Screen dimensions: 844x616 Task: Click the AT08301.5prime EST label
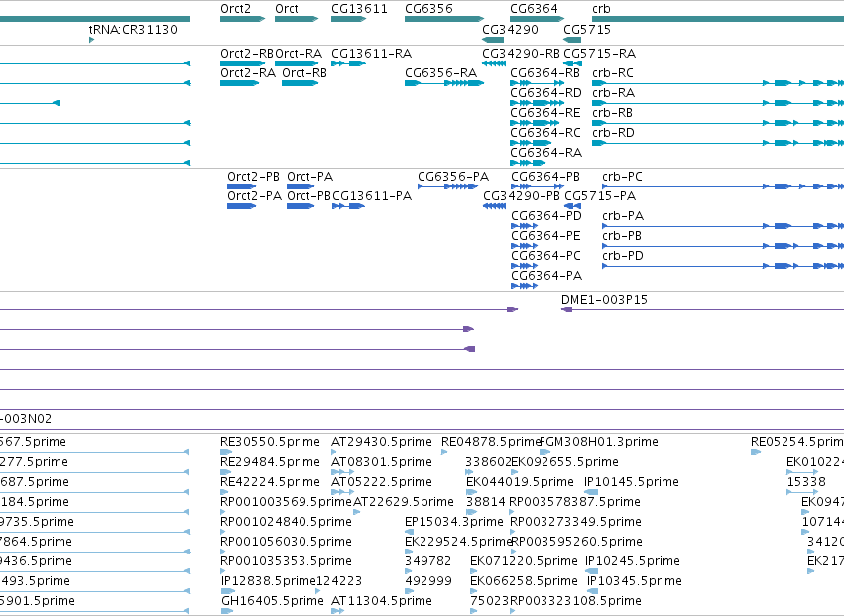point(382,462)
